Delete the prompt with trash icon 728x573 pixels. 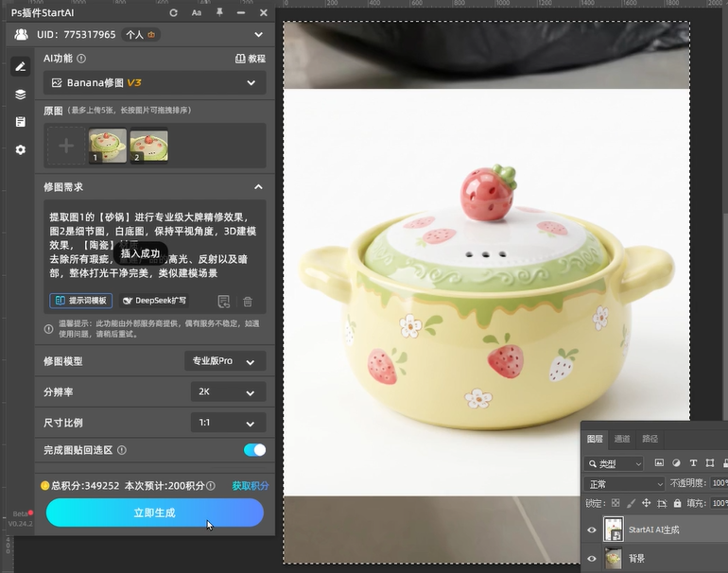coord(248,302)
